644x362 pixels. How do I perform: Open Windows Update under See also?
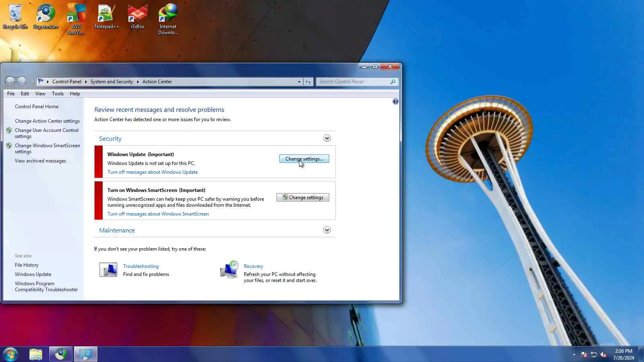point(33,274)
